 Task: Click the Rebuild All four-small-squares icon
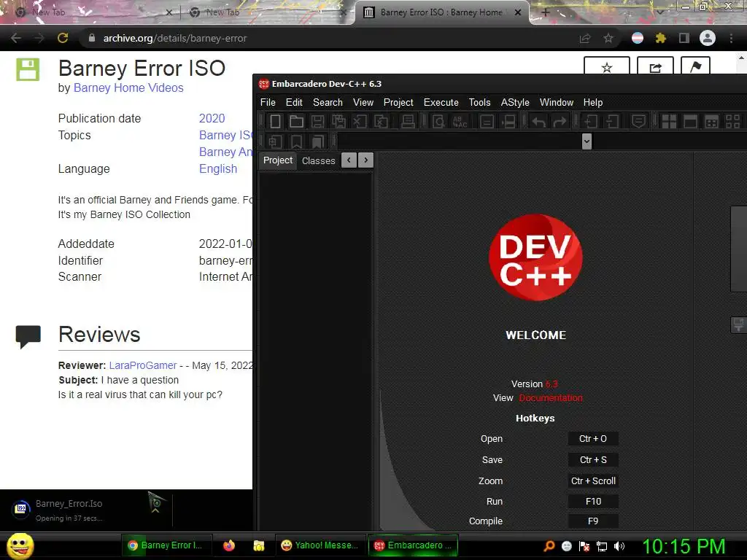tap(732, 122)
